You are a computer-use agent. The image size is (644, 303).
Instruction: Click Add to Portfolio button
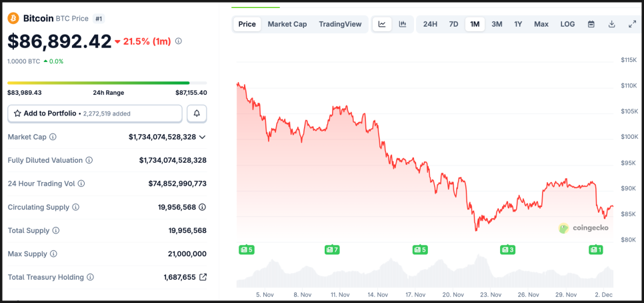[95, 113]
